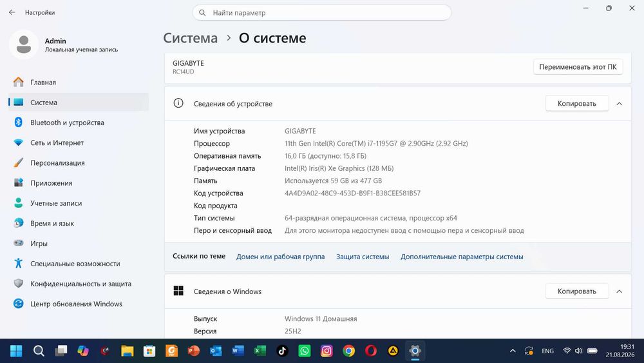Open Учетные записи in the sidebar

79,202
